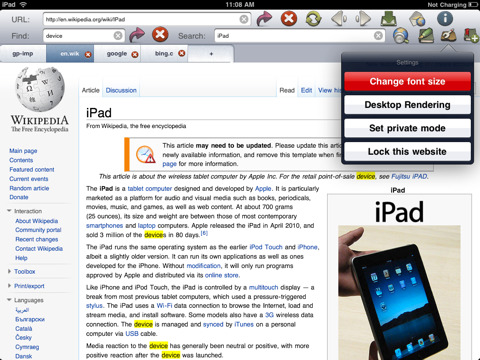Open the Česky language link
Viewport: 480px width, 360px height.
pyautogui.click(x=23, y=338)
